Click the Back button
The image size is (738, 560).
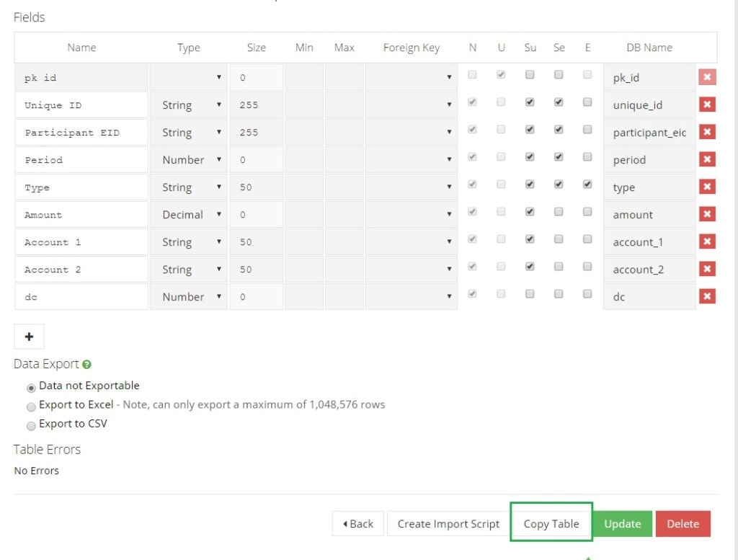click(358, 524)
